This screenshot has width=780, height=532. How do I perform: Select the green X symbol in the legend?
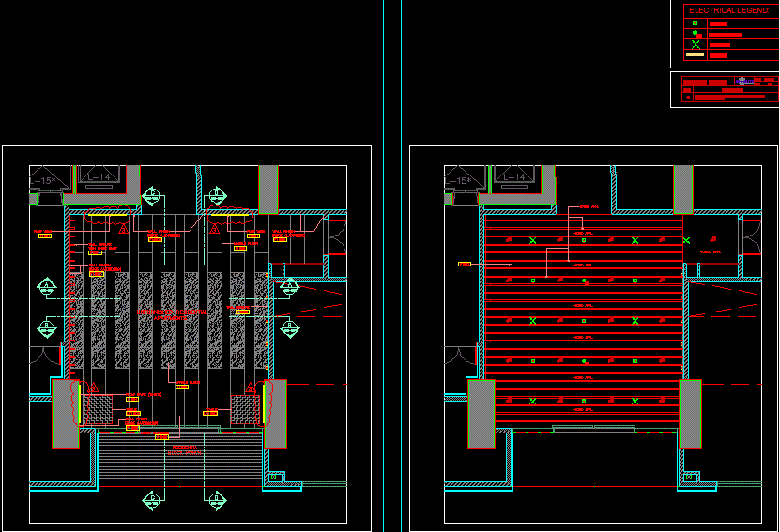coord(696,44)
